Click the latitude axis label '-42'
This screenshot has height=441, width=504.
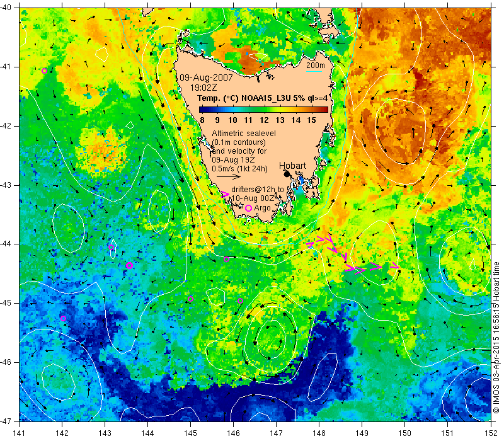[6, 126]
